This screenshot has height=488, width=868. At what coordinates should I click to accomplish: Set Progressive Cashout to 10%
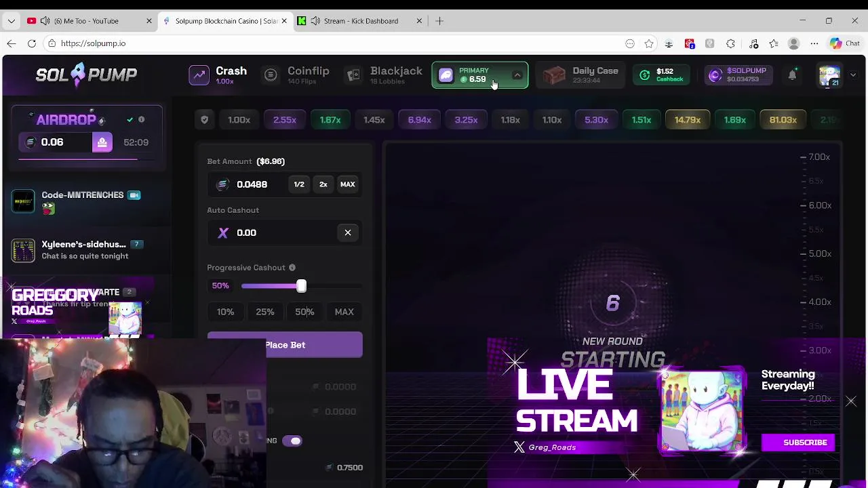click(x=225, y=312)
